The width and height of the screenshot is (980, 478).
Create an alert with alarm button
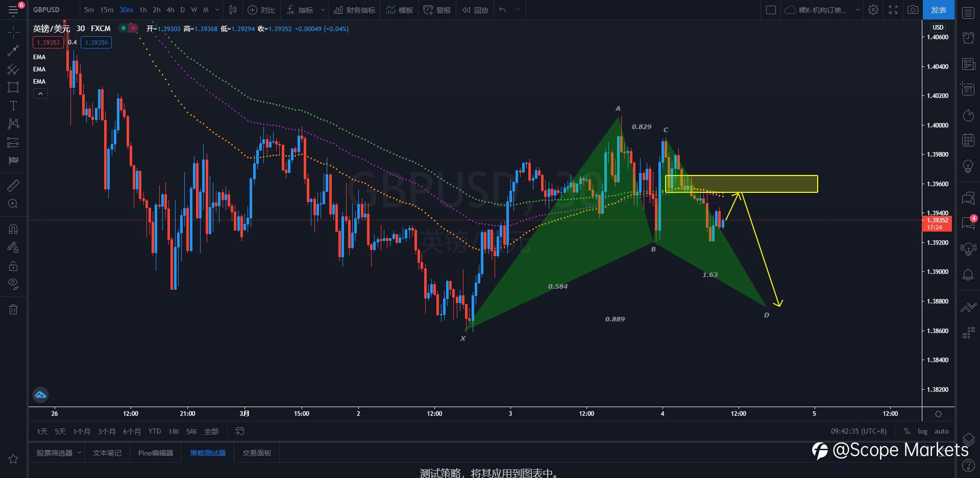click(437, 10)
